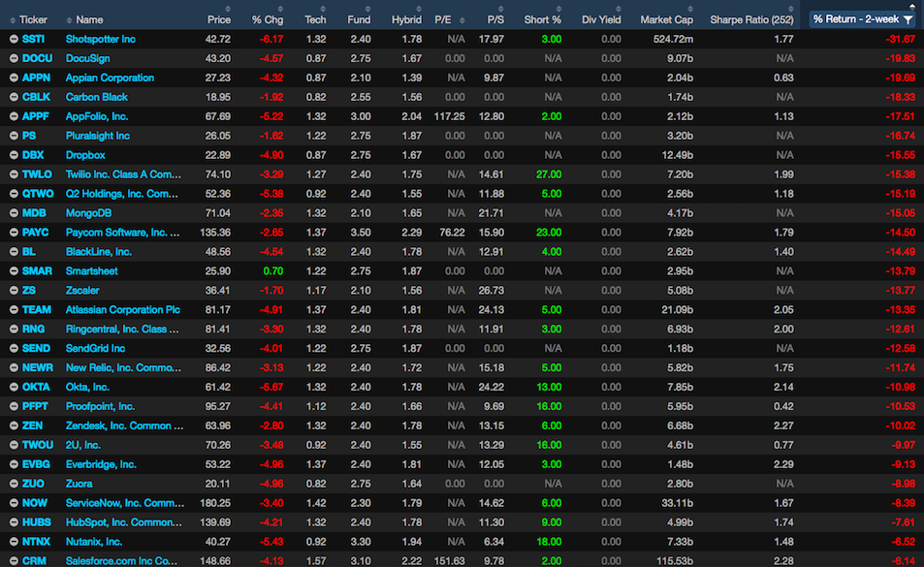Open the MongoDB name link

pyautogui.click(x=88, y=213)
